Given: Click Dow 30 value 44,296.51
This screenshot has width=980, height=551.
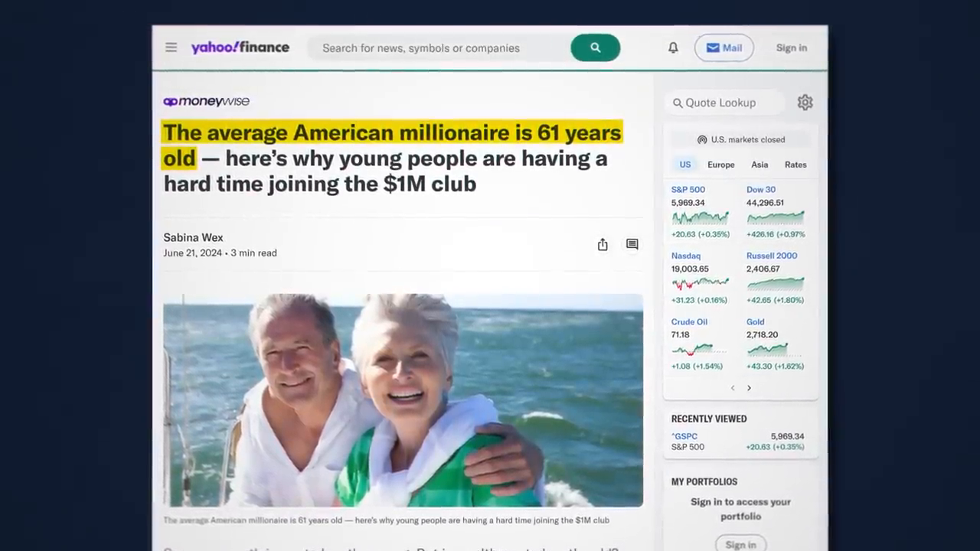Looking at the screenshot, I should click(765, 203).
